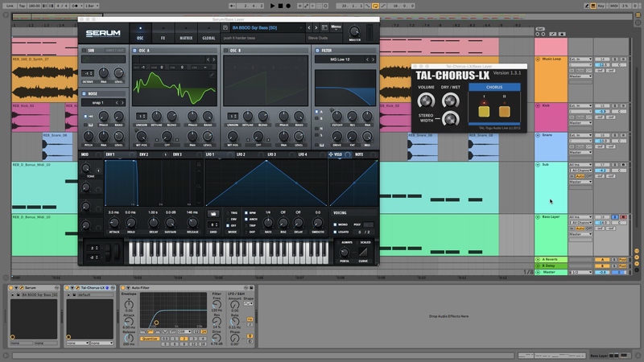Switch to the Serum FX tab
Image resolution: width=644 pixels, height=362 pixels.
pyautogui.click(x=163, y=34)
